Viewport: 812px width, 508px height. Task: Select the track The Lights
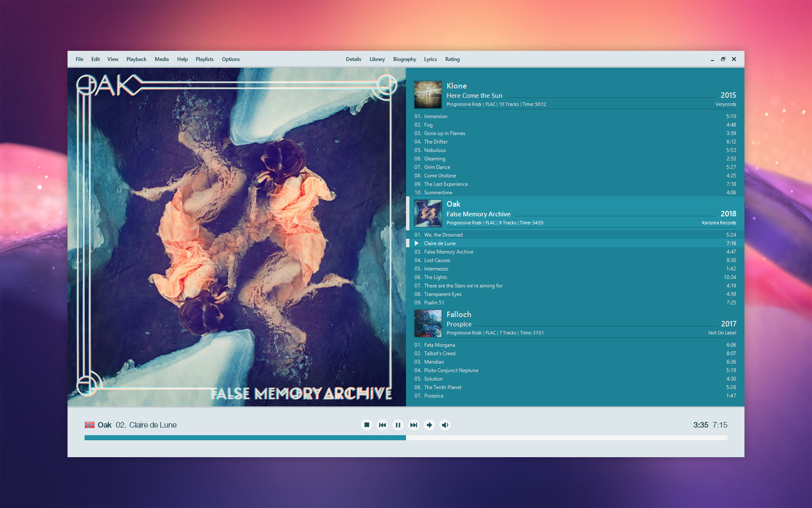[x=575, y=277]
